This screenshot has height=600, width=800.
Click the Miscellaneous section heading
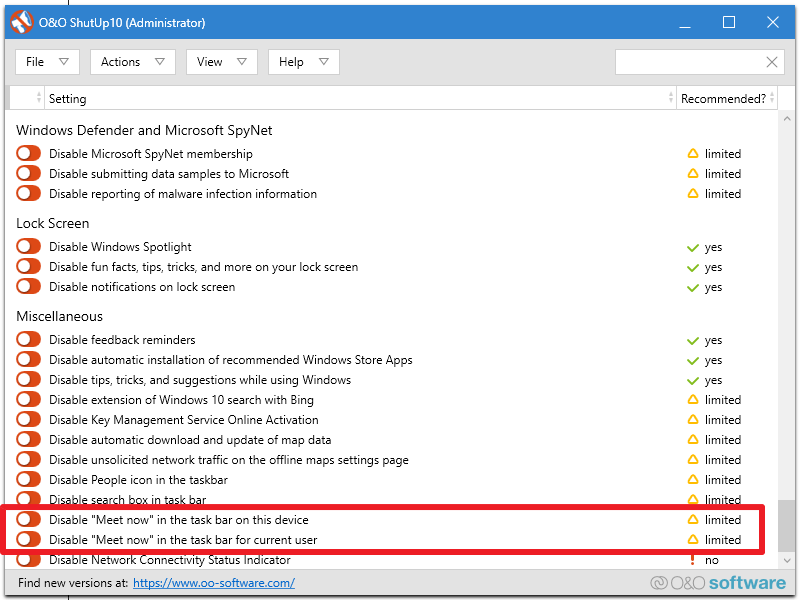59,316
